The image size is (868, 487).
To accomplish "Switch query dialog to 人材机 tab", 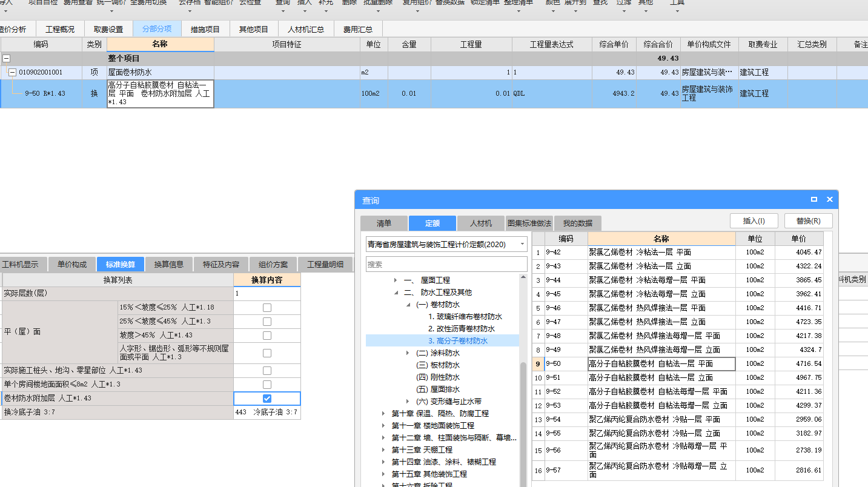I will tap(481, 224).
